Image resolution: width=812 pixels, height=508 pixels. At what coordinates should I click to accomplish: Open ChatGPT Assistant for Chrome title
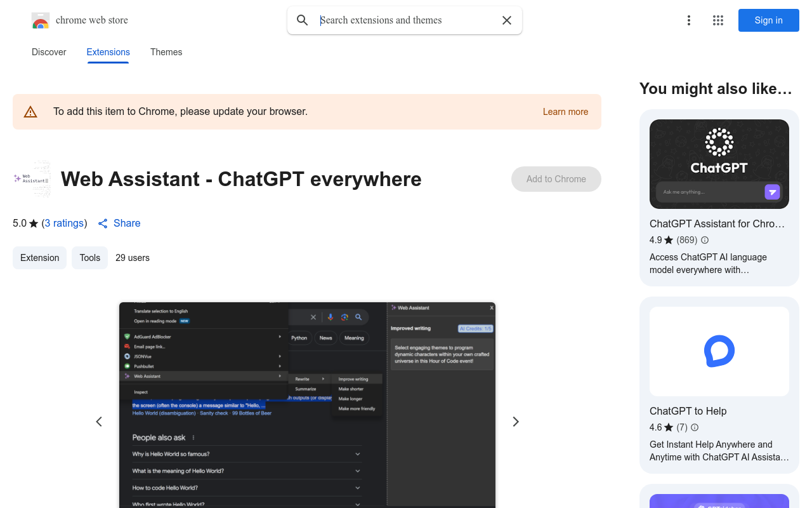(x=717, y=224)
